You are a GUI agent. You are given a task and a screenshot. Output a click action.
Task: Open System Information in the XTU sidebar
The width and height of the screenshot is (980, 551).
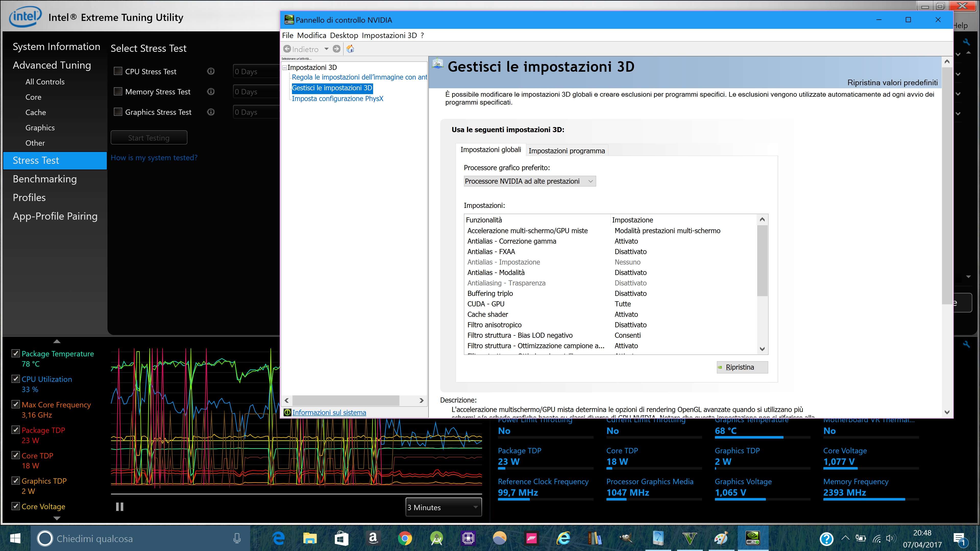point(56,46)
